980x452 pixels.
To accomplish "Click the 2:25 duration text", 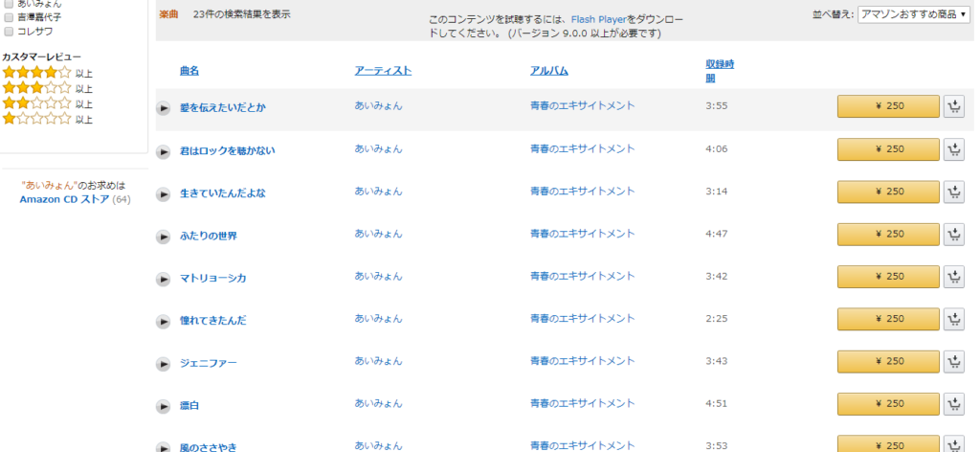I will 717,319.
